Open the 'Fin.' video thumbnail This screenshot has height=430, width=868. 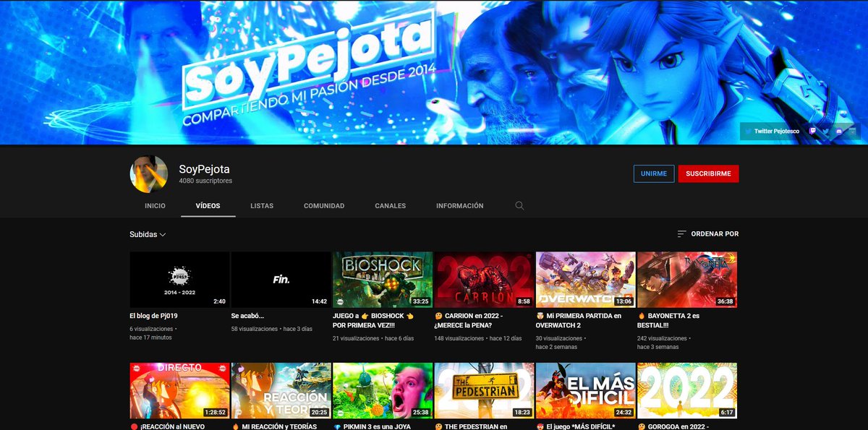tap(281, 280)
